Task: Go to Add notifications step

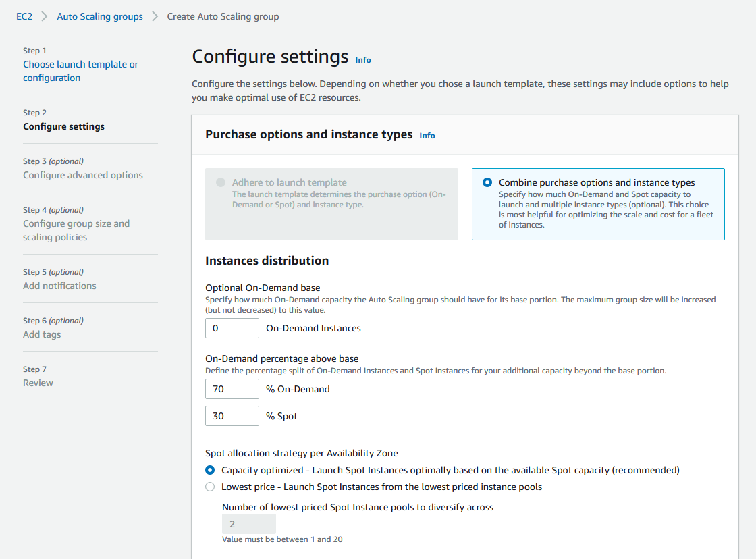Action: tap(59, 286)
